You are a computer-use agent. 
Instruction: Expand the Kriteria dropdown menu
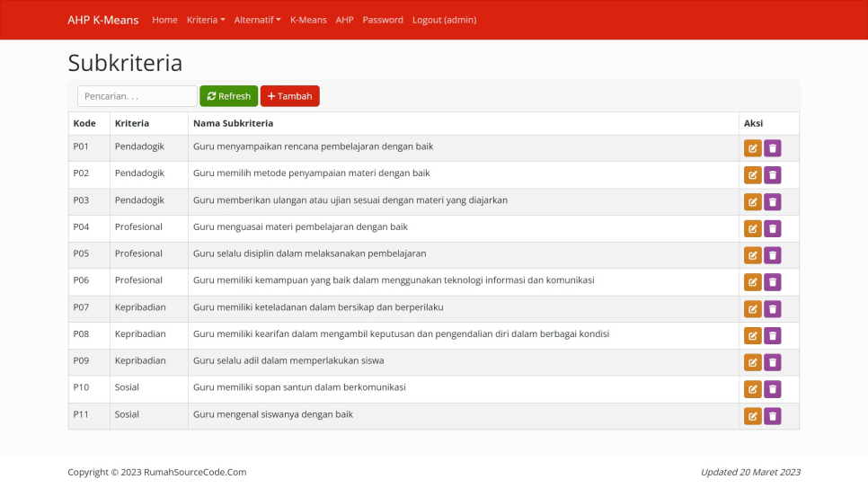click(206, 20)
